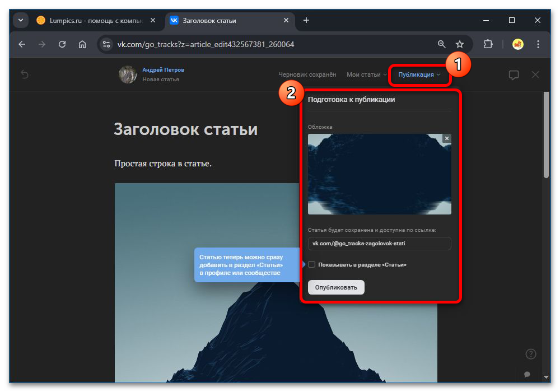
Task: Expand the Мои статьи dropdown
Action: tap(365, 74)
